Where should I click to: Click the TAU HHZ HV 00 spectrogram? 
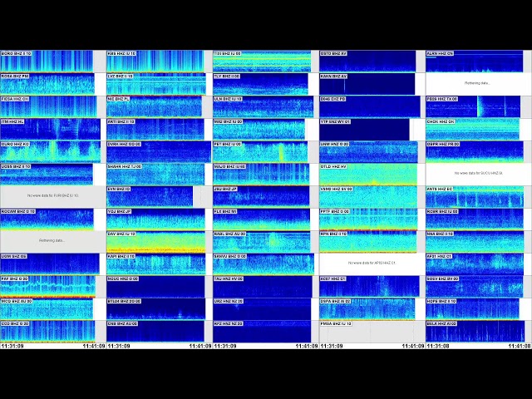point(263,287)
